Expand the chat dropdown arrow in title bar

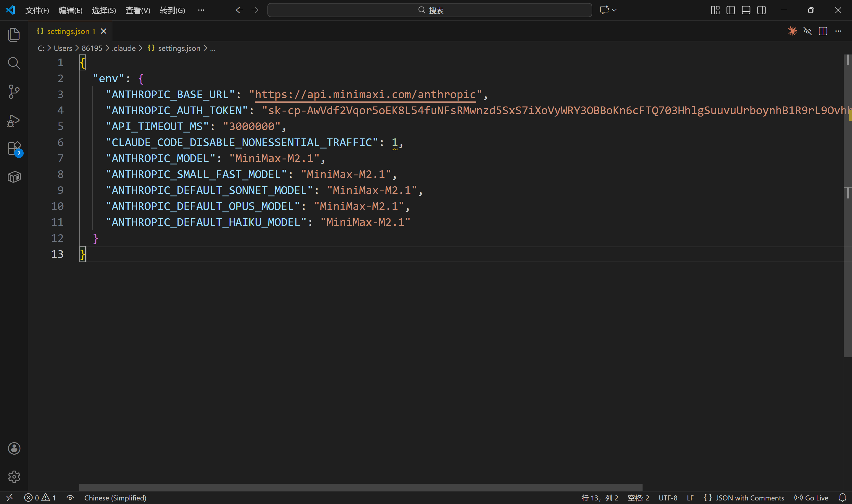[614, 10]
